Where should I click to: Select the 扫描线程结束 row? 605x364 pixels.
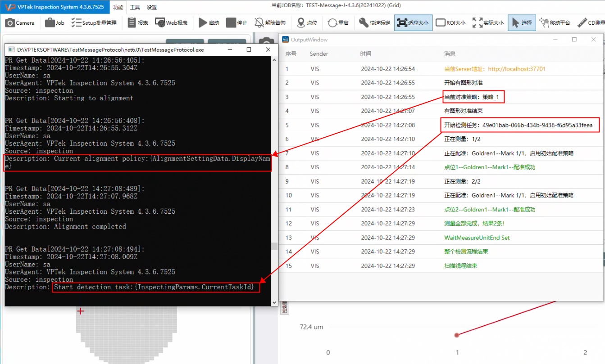[x=441, y=266]
